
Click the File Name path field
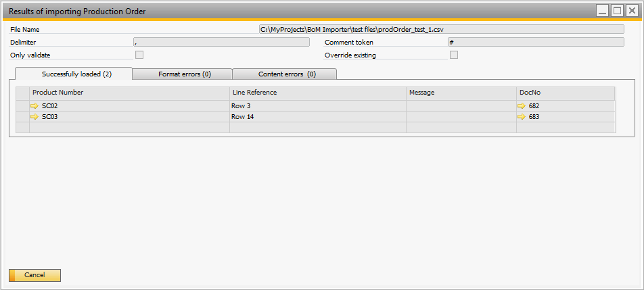click(x=441, y=29)
